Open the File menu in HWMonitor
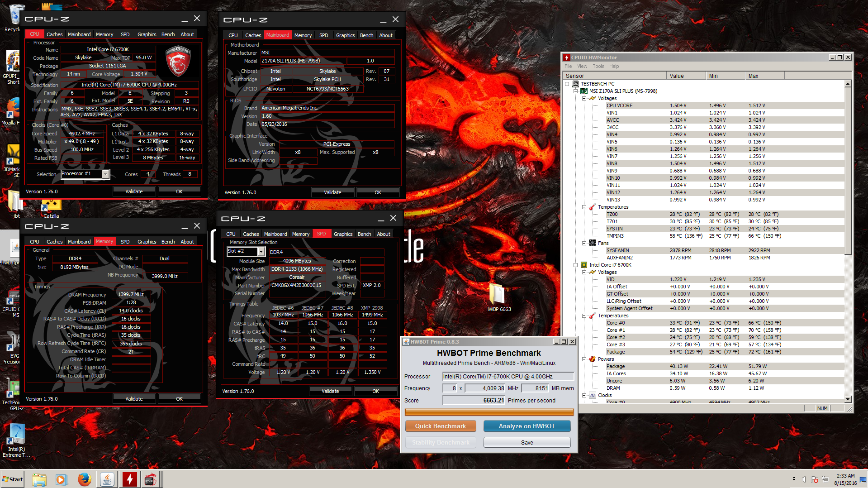This screenshot has height=488, width=868. 568,66
